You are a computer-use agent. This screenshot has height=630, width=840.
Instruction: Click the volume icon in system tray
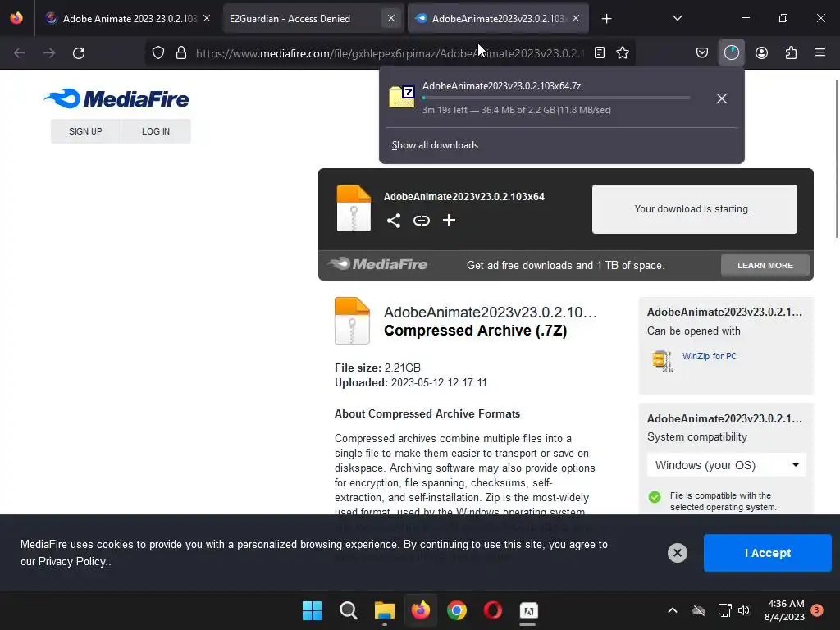[744, 610]
